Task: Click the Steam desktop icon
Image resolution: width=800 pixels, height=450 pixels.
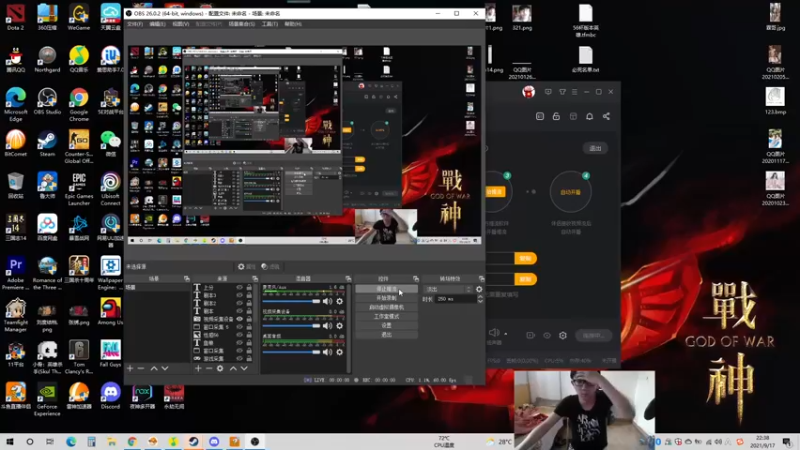Action: (x=47, y=143)
